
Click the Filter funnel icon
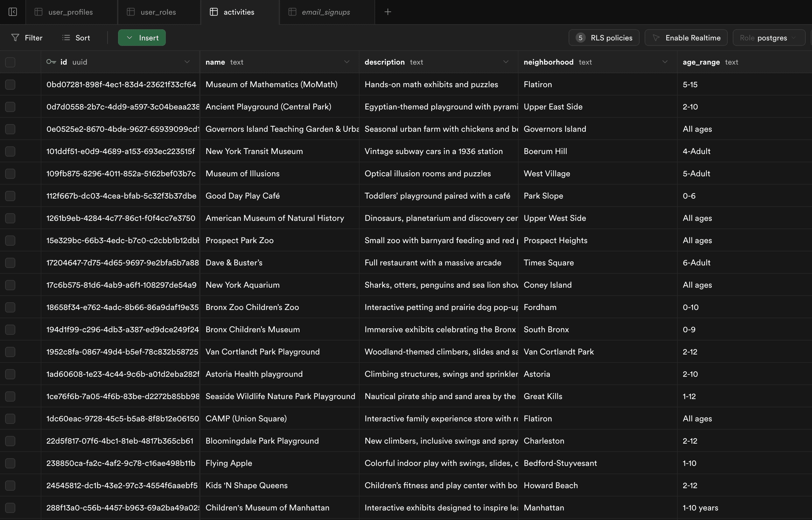15,38
